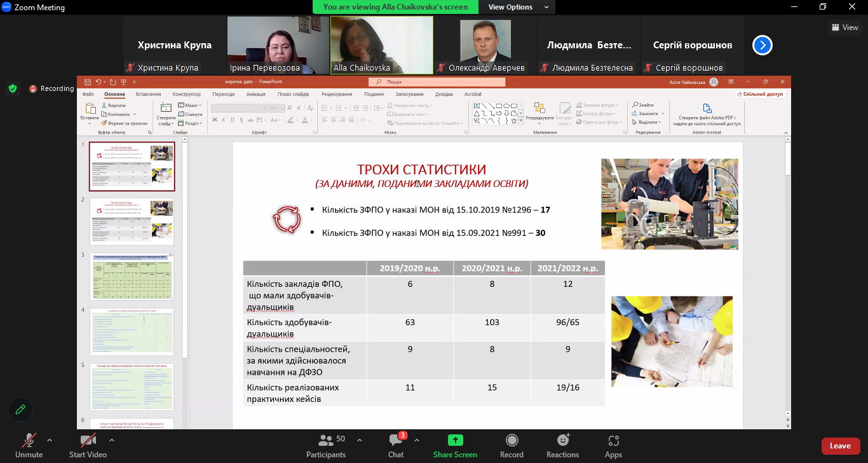Select slide 3 thumbnail in the panel
Viewport: 868px width, 463px height.
coord(132,277)
